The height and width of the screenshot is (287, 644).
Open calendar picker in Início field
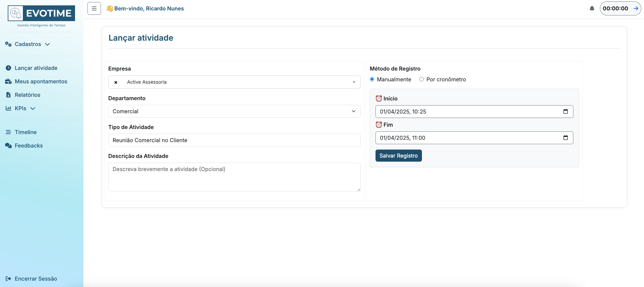click(566, 112)
